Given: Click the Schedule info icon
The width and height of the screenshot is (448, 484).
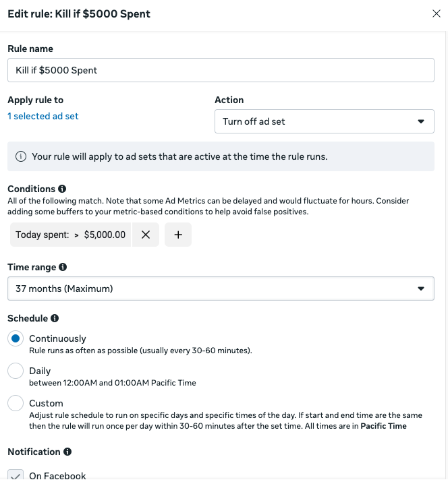Looking at the screenshot, I should pyautogui.click(x=55, y=318).
